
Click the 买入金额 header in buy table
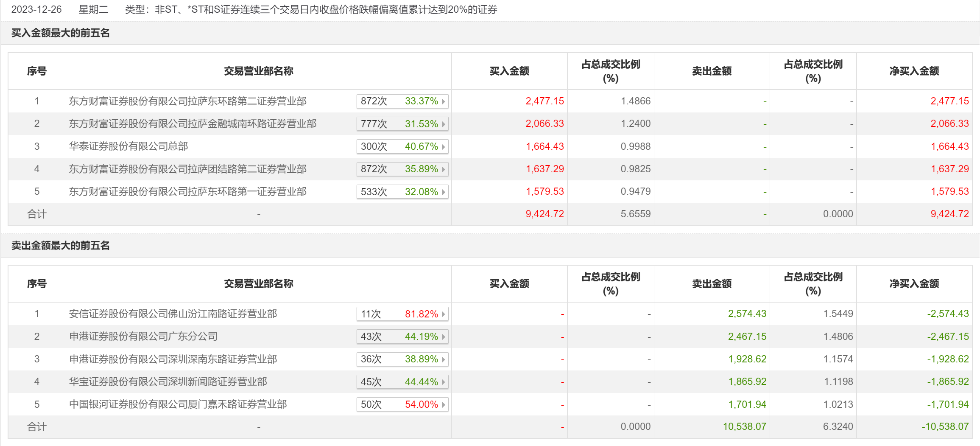coord(509,71)
